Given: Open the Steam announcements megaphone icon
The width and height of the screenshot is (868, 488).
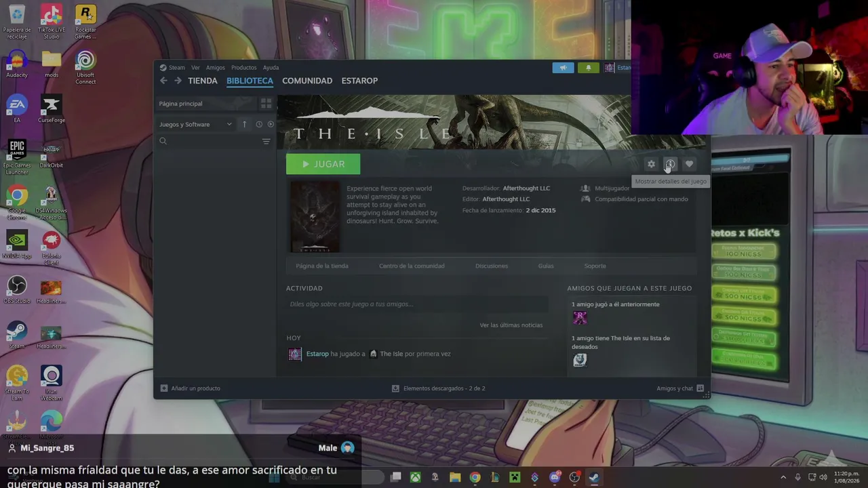Looking at the screenshot, I should 563,68.
